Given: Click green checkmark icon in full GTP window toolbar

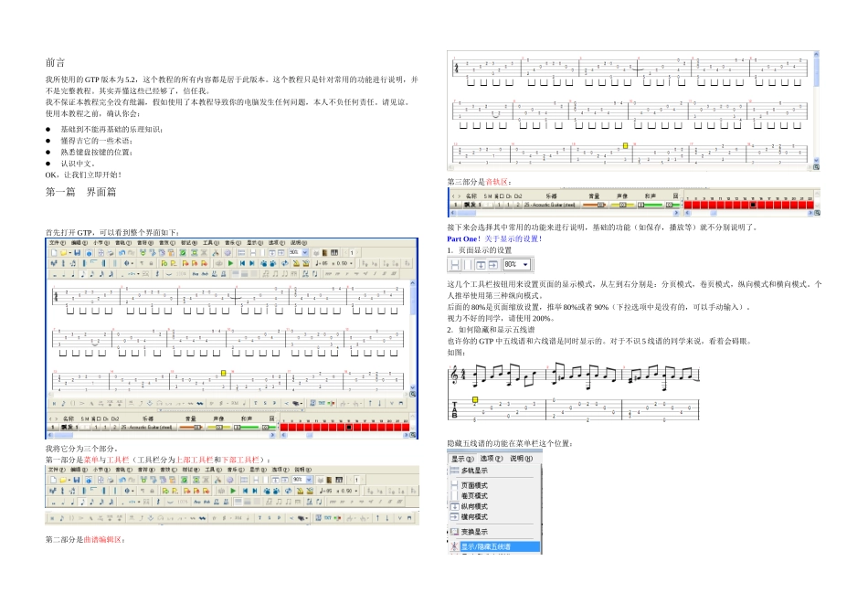Looking at the screenshot, I should 183,252.
